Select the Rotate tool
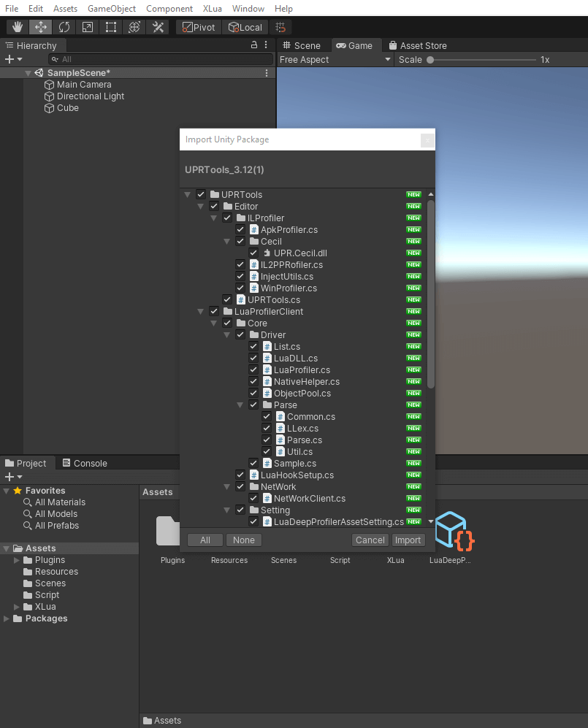This screenshot has height=728, width=588. coord(64,27)
